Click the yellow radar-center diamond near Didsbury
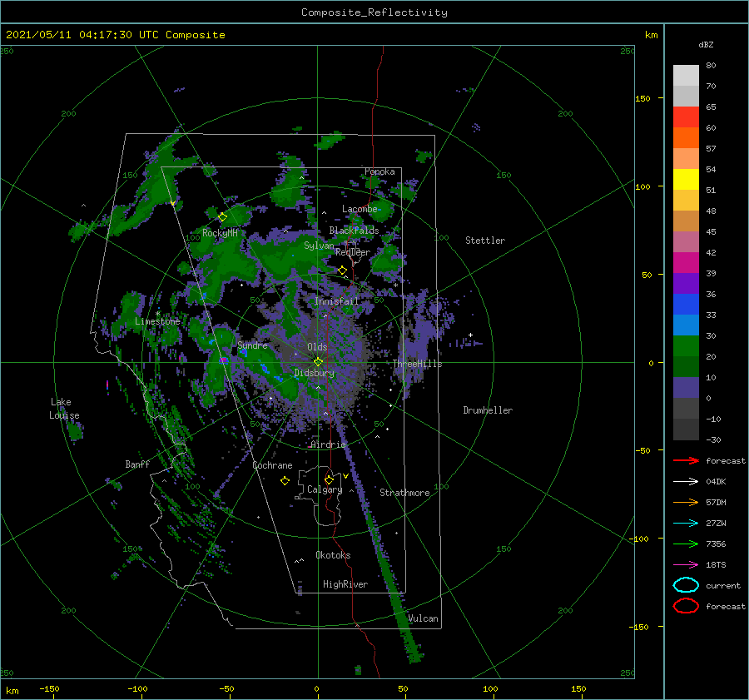Screen dimensions: 749x700 click(318, 362)
